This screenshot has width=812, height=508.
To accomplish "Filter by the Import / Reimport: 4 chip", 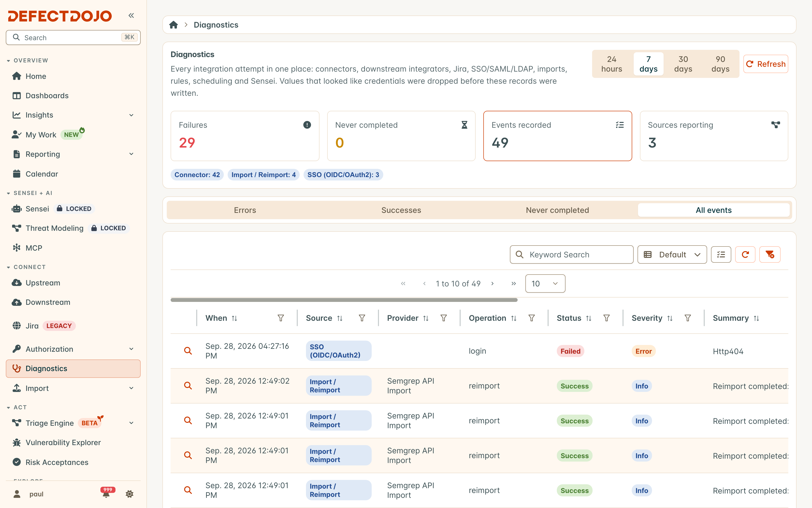I will [x=263, y=175].
